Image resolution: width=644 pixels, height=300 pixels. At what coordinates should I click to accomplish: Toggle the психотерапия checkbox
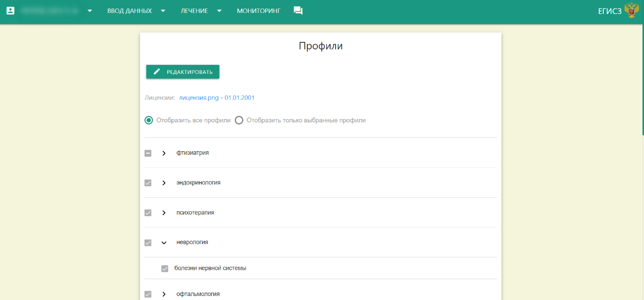[148, 213]
